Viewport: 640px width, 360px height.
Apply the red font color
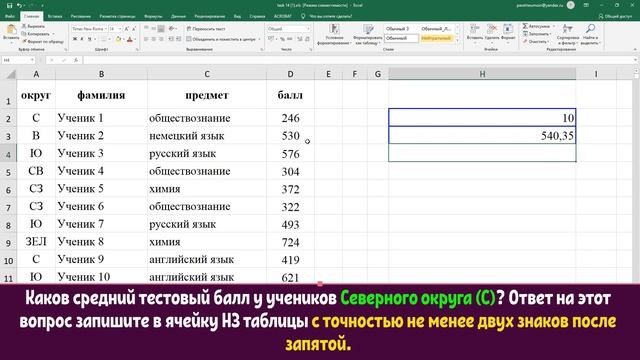[x=130, y=39]
